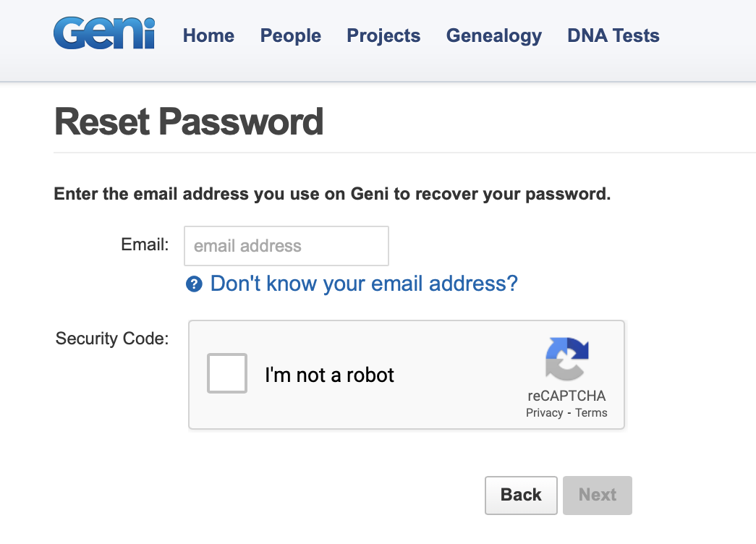The image size is (756, 544).
Task: Click the reCAPTCHA widget frame
Action: coord(406,374)
